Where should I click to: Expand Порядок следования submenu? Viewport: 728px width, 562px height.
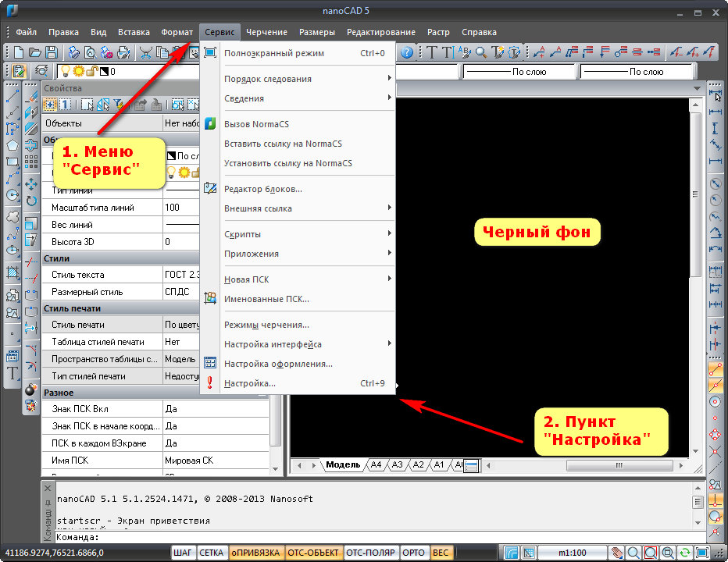pyautogui.click(x=308, y=79)
